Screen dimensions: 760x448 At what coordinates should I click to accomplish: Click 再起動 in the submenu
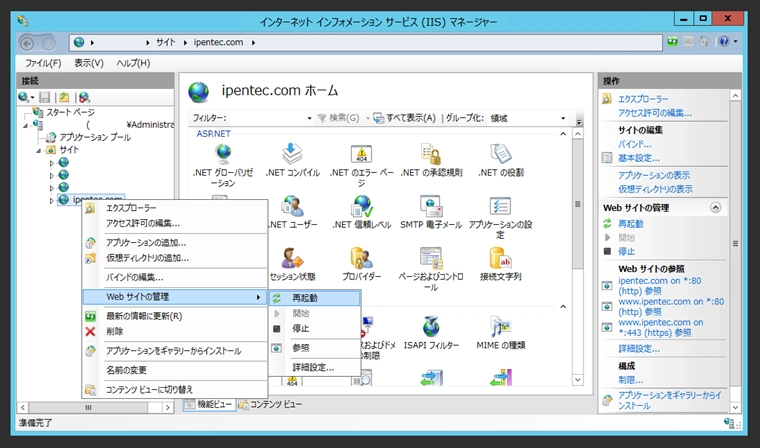pos(315,298)
